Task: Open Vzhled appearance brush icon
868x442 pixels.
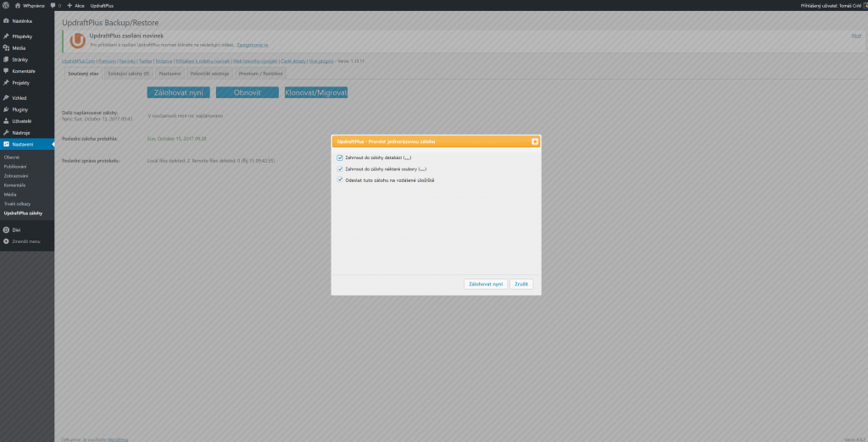Action: [6, 97]
